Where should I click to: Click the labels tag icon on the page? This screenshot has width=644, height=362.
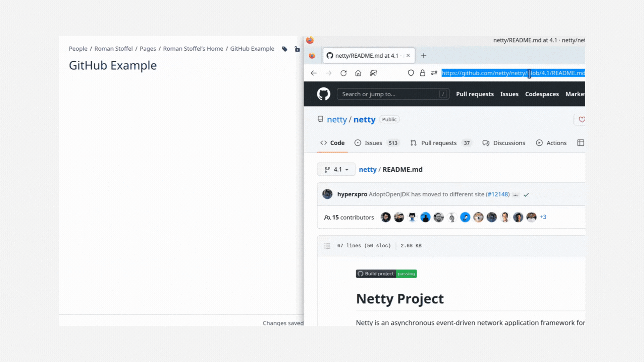click(284, 49)
